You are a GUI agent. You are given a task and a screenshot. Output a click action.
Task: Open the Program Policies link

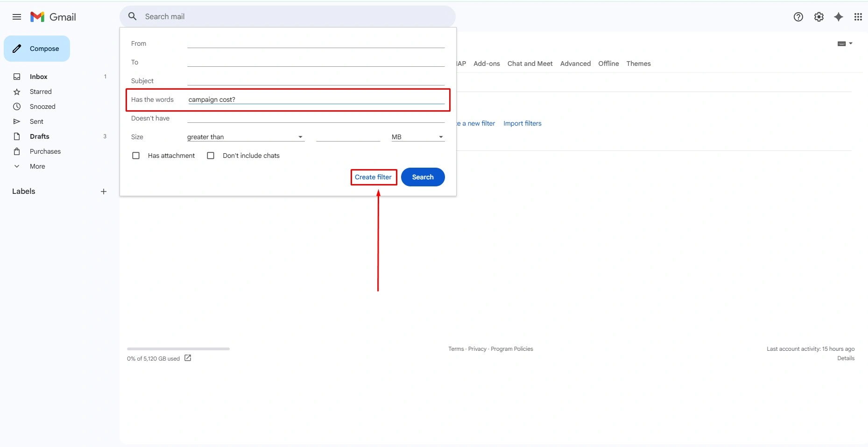click(512, 349)
